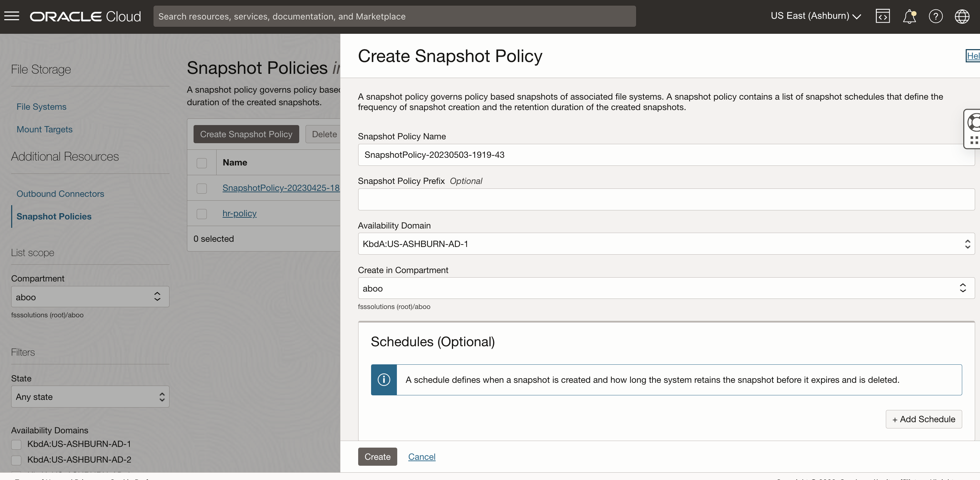Click the info icon in the schedule banner

384,380
